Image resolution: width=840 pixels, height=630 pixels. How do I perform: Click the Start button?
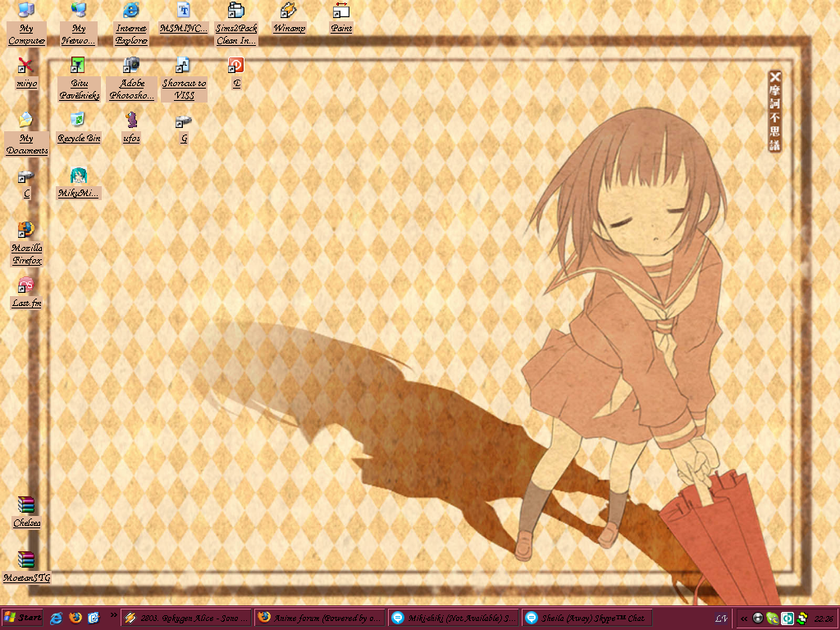tap(22, 618)
